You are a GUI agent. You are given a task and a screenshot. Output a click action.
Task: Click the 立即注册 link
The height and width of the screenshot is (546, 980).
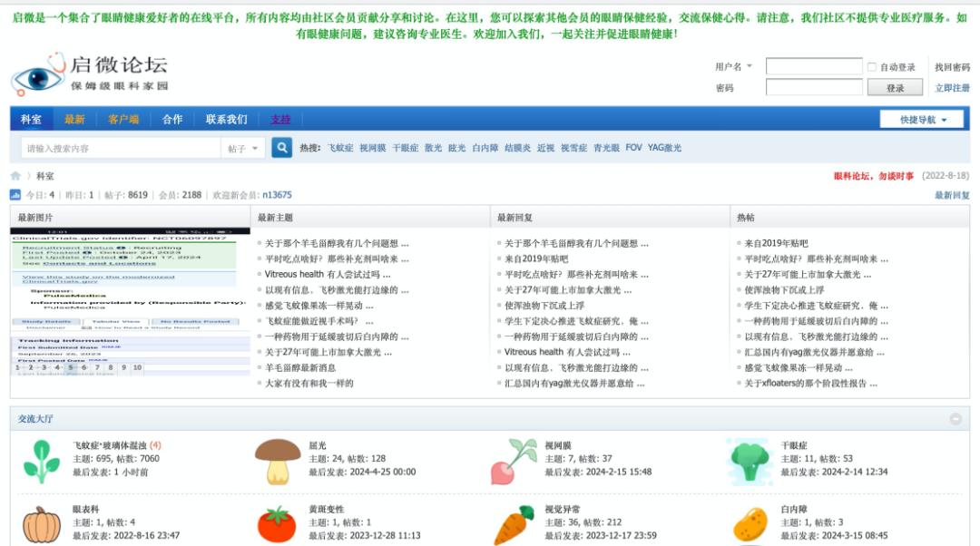coord(952,88)
